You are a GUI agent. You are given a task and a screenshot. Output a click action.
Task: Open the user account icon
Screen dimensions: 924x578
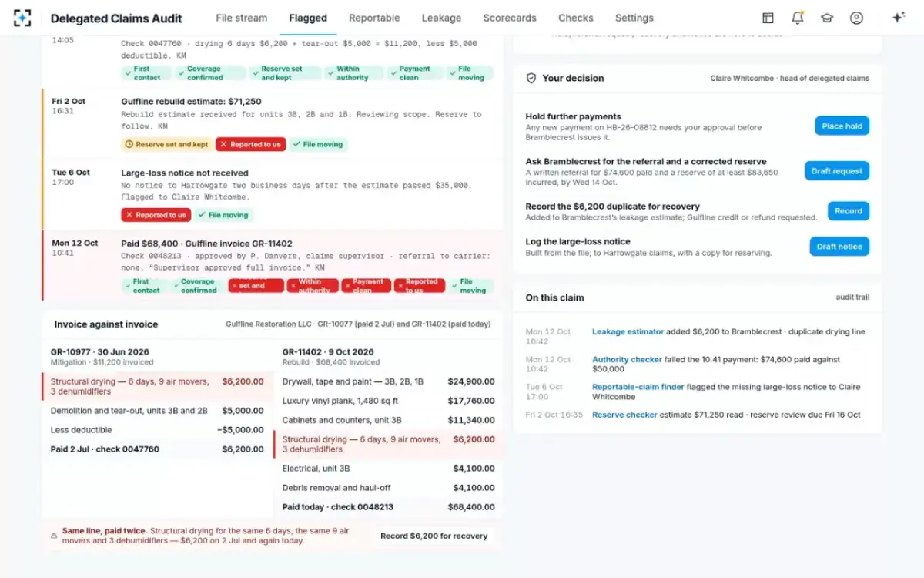(856, 18)
